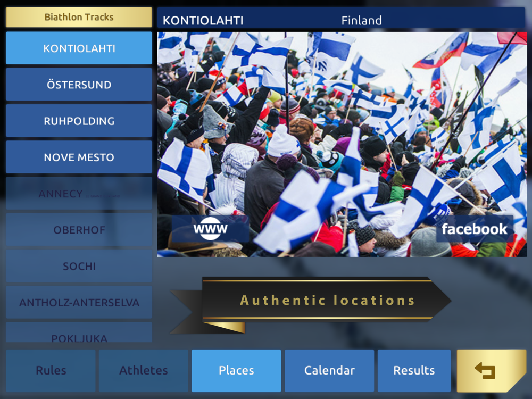Open the NOVE MESTO track
The image size is (532, 399).
pos(79,157)
